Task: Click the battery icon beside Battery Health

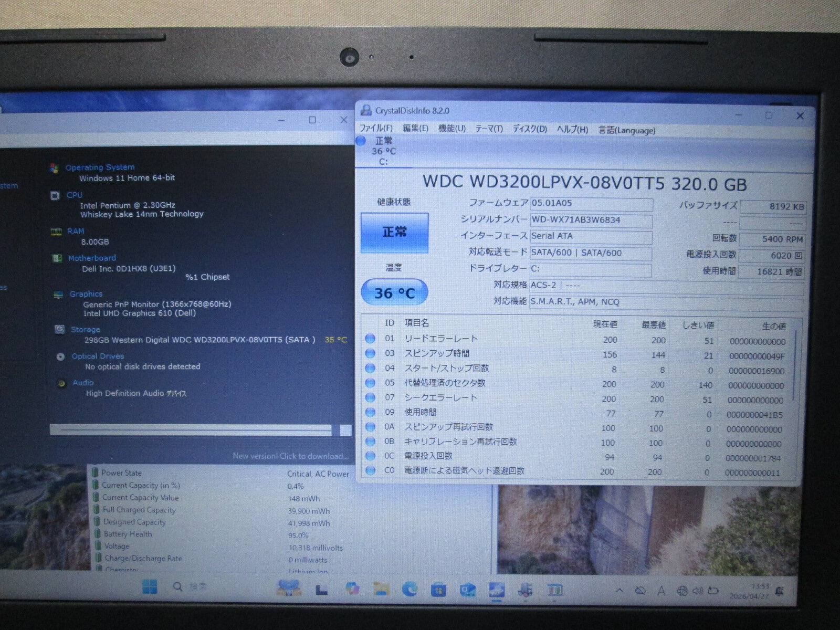Action: coord(98,534)
